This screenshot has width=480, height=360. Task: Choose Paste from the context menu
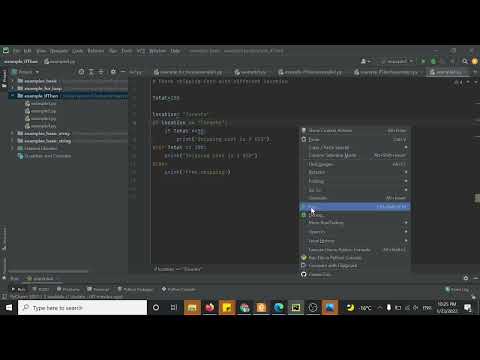click(x=355, y=139)
